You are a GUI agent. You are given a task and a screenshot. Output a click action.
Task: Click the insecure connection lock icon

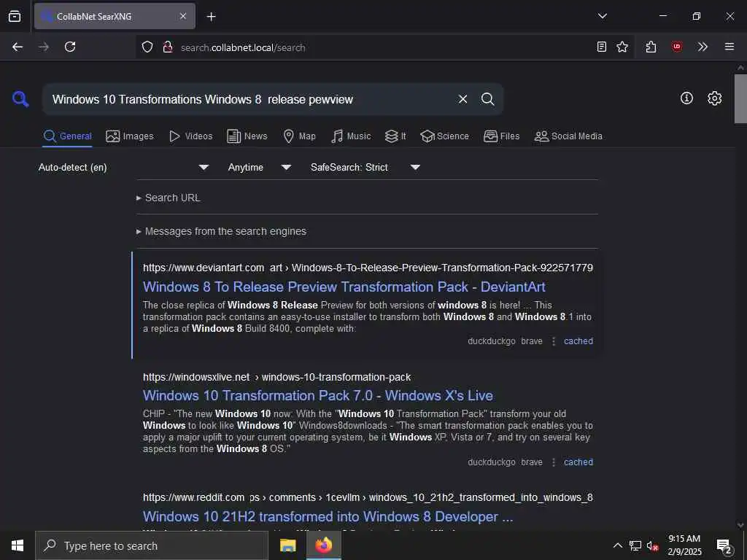coord(167,47)
